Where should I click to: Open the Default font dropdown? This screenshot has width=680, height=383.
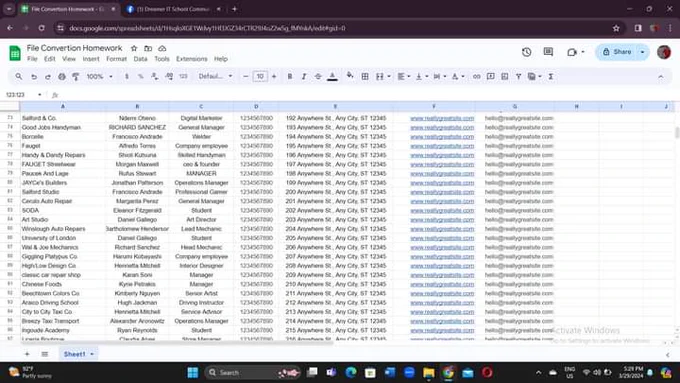[x=216, y=76]
